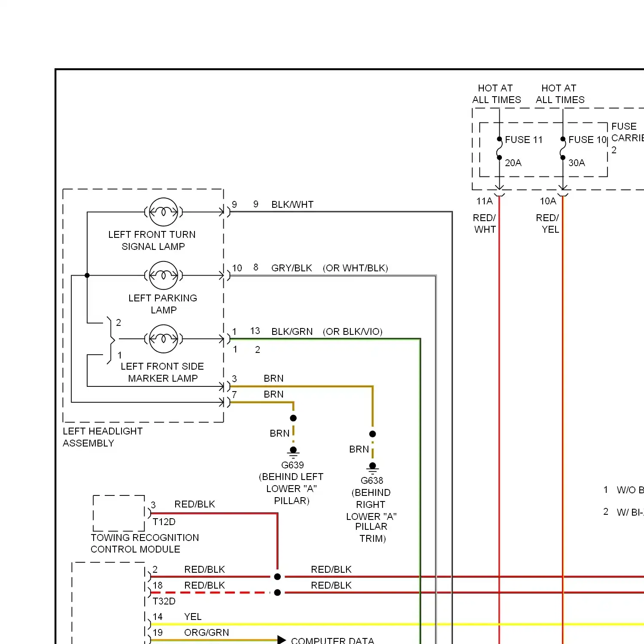Click the LEFT PARKING LAMP text
644x644 pixels.
point(163,304)
